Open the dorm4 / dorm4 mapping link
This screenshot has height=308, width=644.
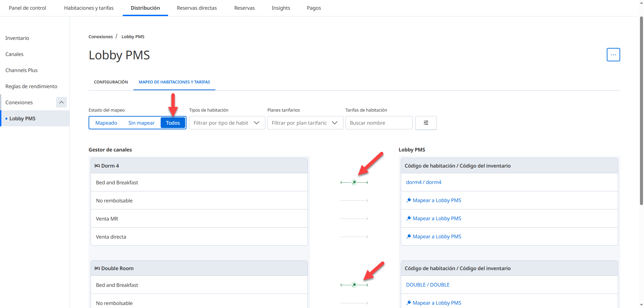(424, 182)
